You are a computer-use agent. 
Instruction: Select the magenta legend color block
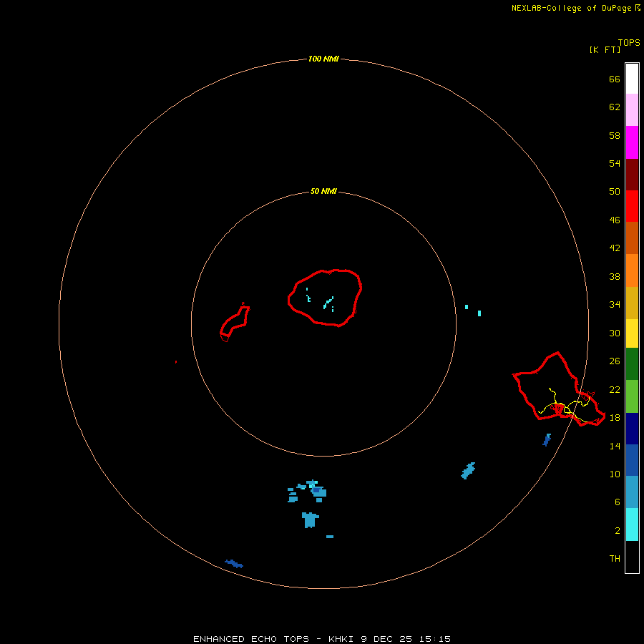coord(632,142)
